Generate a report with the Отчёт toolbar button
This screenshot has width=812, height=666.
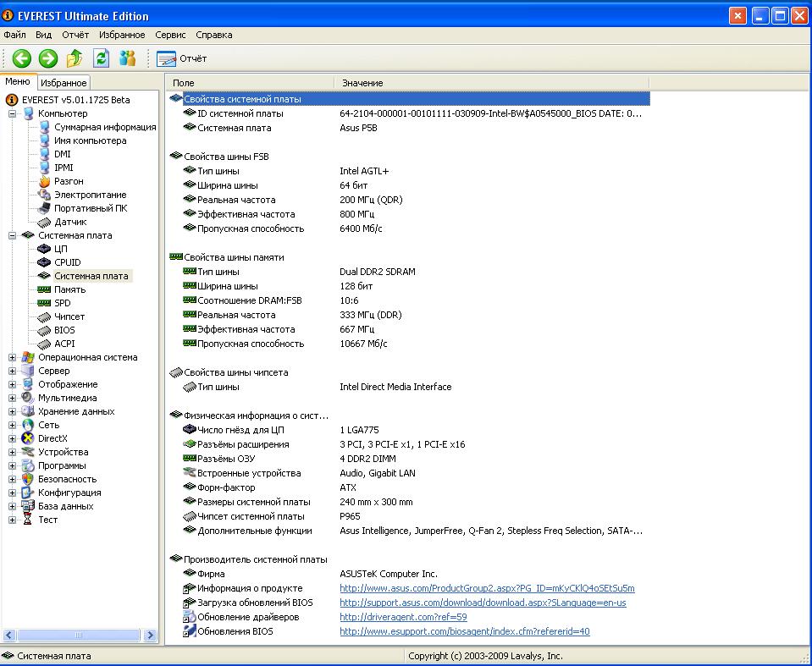point(182,58)
